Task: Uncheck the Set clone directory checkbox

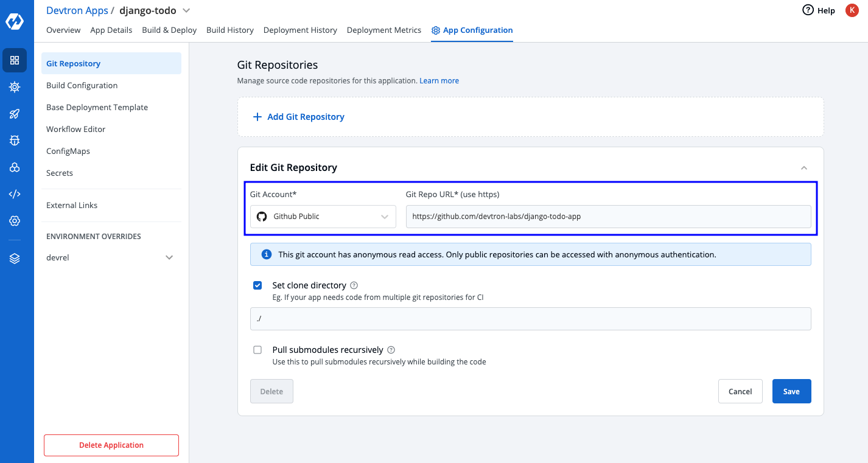Action: tap(257, 285)
